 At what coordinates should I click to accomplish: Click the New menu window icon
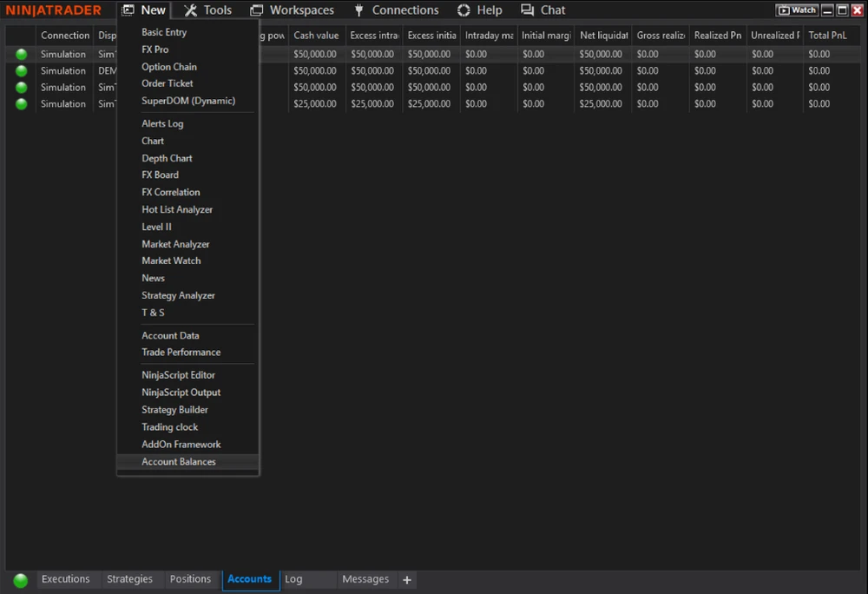[128, 10]
